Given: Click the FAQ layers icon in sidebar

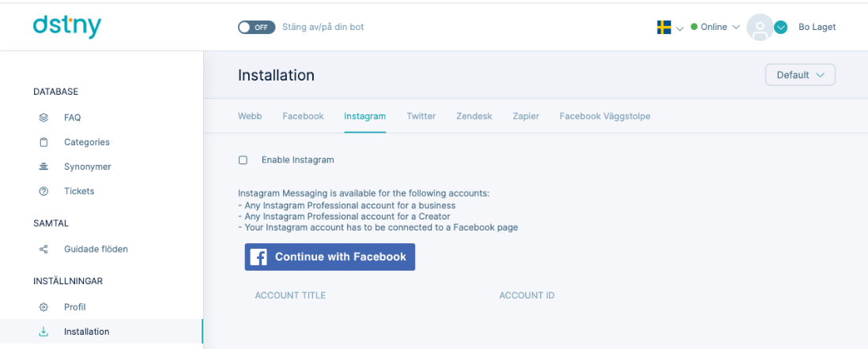Looking at the screenshot, I should pyautogui.click(x=43, y=118).
